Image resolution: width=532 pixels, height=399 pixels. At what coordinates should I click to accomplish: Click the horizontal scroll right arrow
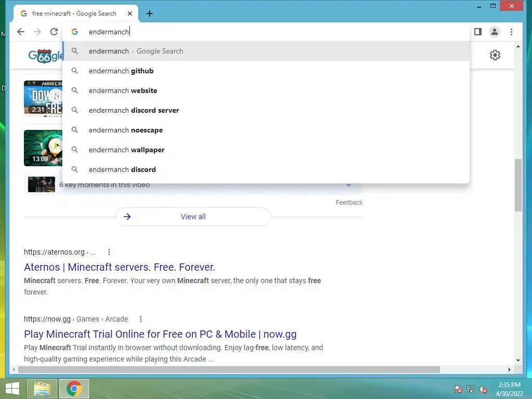[x=509, y=369]
